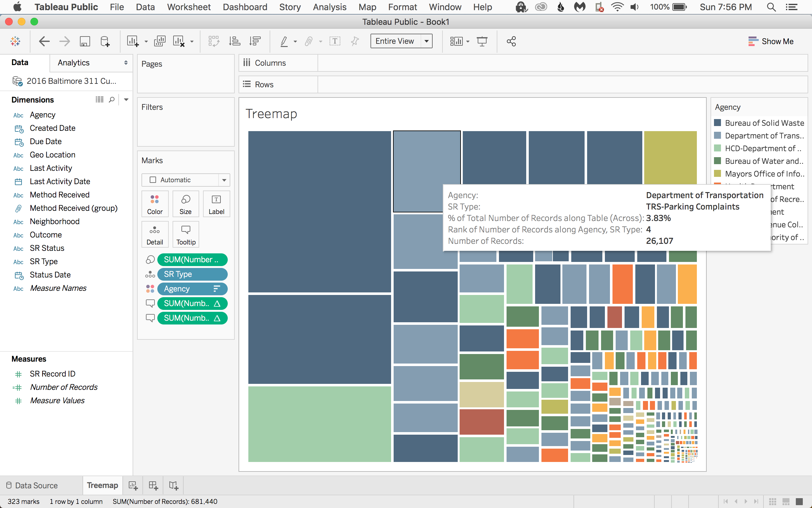View dimensions as list icon
This screenshot has width=812, height=508.
(99, 99)
